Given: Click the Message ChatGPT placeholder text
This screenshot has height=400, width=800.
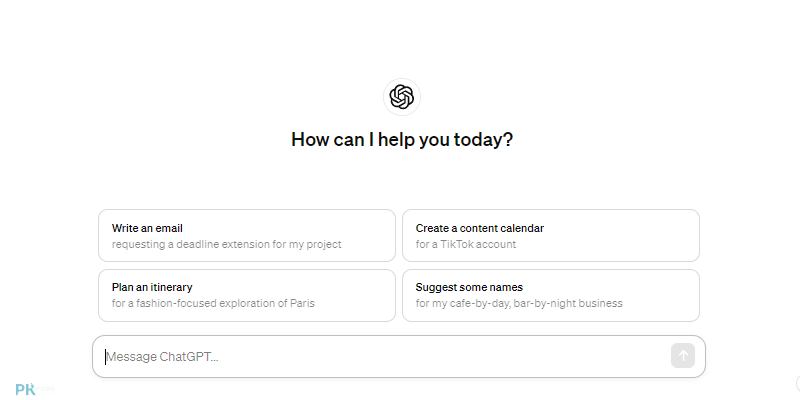Looking at the screenshot, I should [162, 356].
